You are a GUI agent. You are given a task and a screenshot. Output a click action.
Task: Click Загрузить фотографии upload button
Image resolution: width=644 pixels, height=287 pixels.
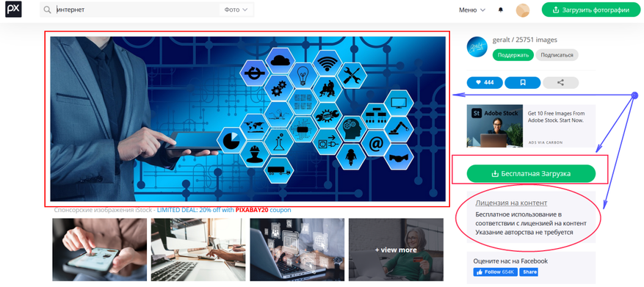point(591,10)
